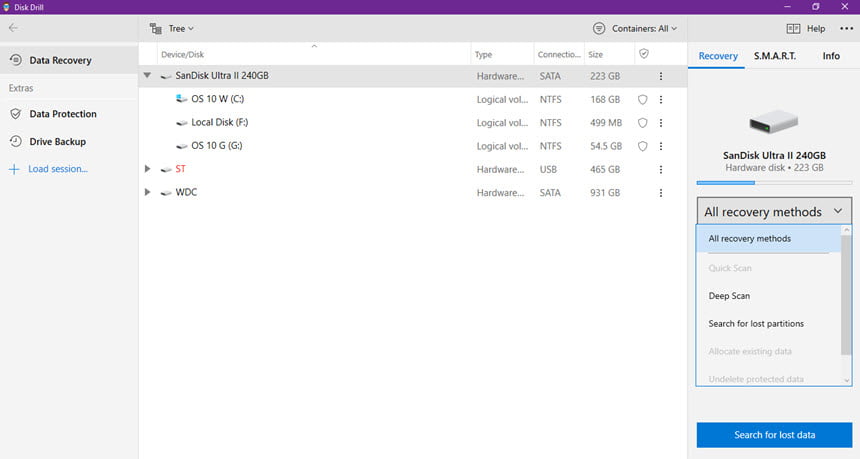
Task: Click the Help book icon
Action: click(x=793, y=29)
